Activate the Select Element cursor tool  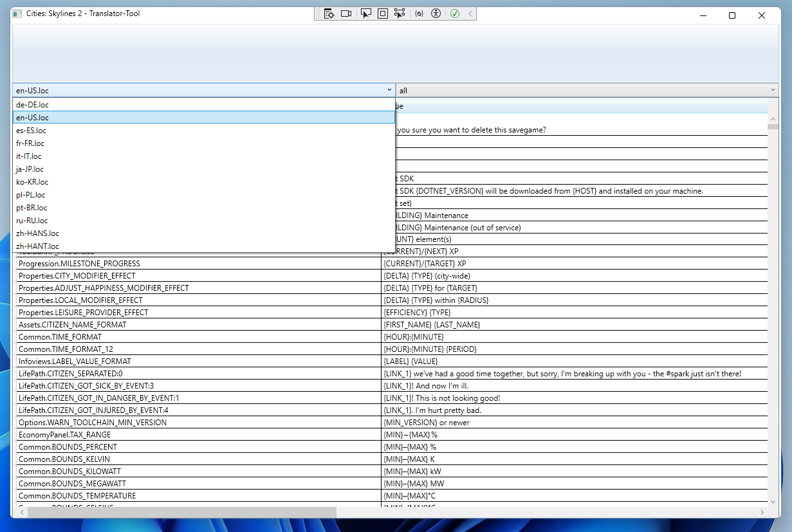click(x=366, y=13)
